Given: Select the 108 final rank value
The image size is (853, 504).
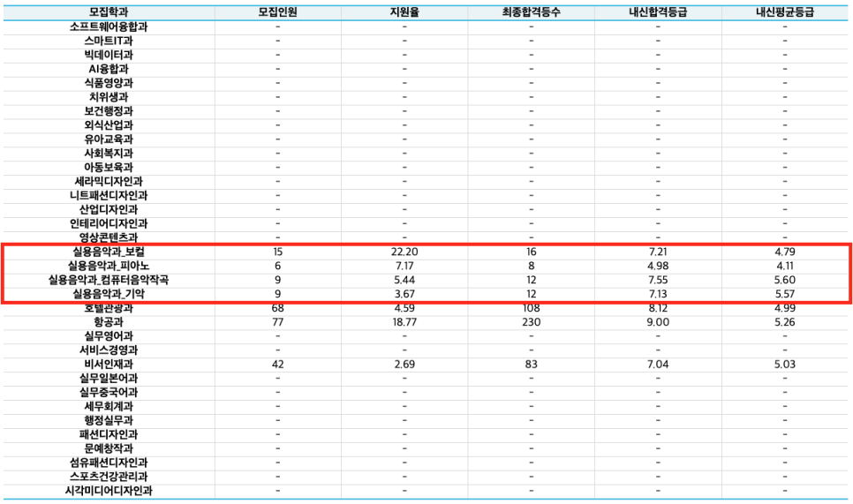Looking at the screenshot, I should click(531, 308).
